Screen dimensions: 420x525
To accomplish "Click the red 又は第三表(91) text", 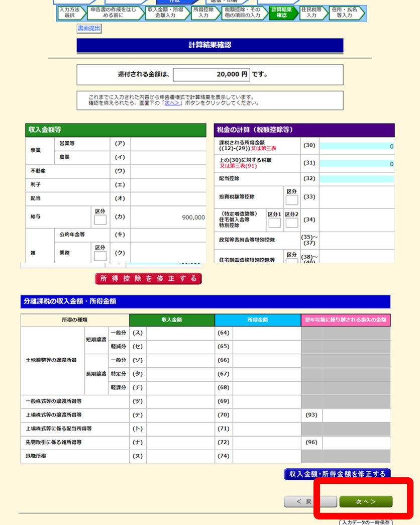I will click(238, 166).
